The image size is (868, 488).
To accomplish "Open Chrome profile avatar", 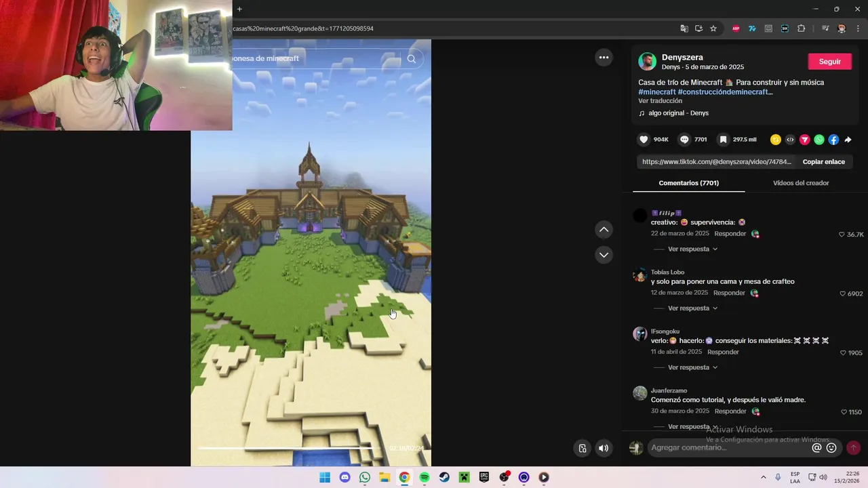I will pos(842,28).
